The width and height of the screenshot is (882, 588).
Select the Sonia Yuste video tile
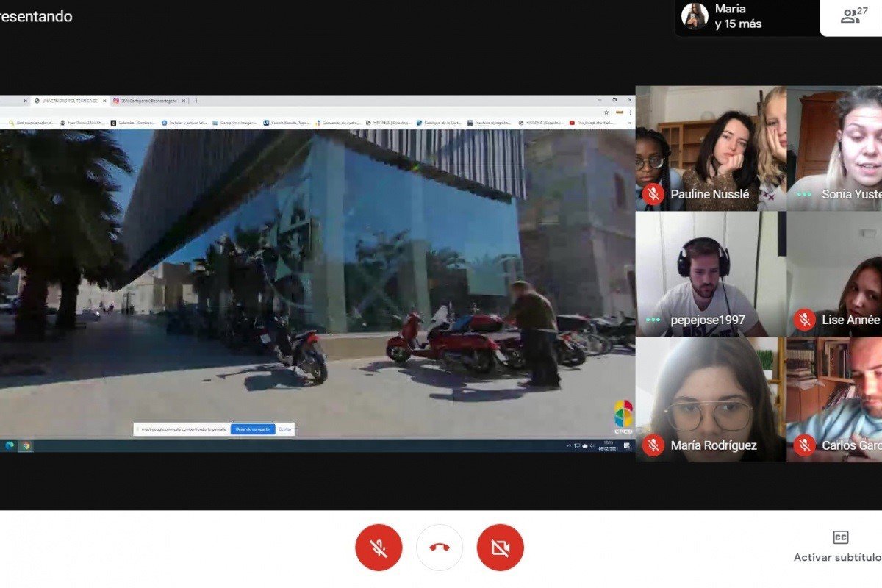pos(834,147)
